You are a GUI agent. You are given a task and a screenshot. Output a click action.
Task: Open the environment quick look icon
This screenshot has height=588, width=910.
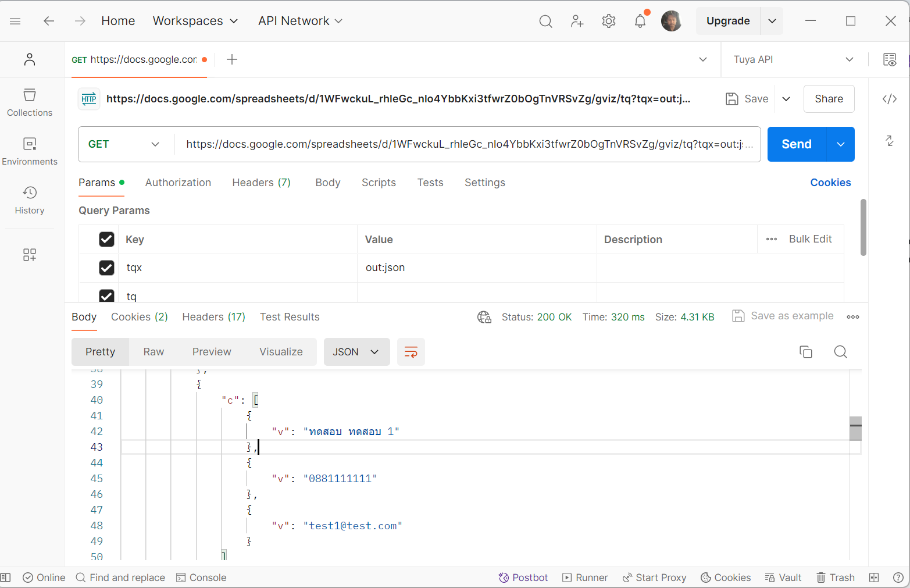tap(890, 59)
